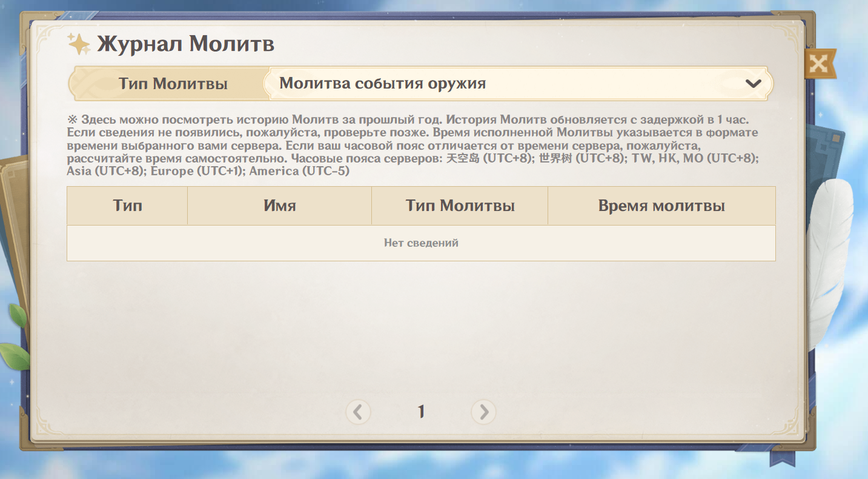Screen dimensions: 868x479
Task: Expand the wish type chevron arrow
Action: coord(753,84)
